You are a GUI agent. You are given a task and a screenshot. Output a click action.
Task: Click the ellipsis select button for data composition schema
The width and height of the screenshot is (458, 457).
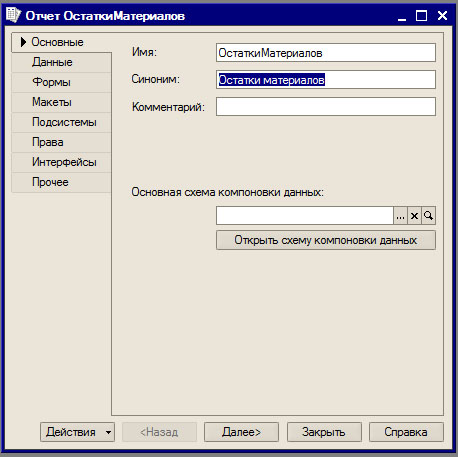[400, 216]
